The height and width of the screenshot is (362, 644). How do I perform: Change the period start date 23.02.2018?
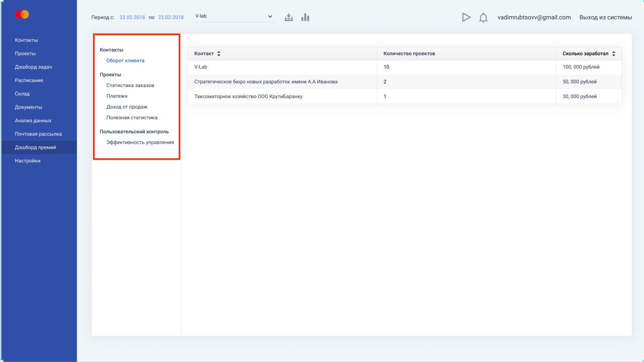[x=132, y=17]
